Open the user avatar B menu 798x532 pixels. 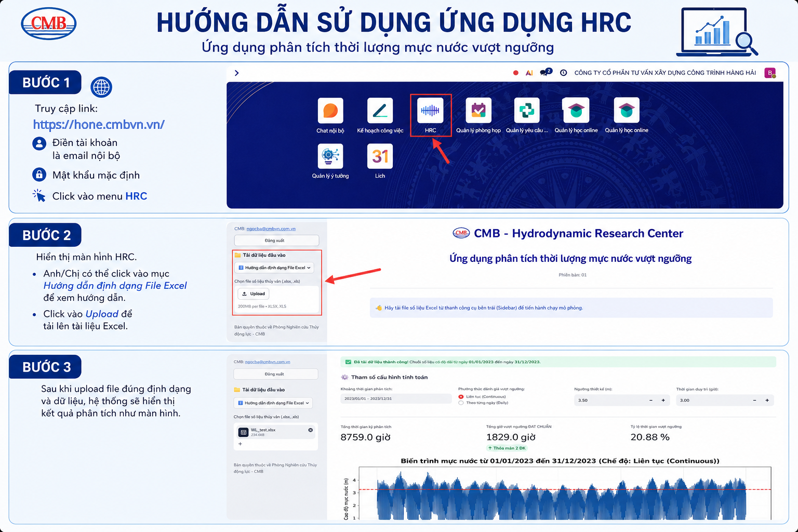click(x=770, y=73)
